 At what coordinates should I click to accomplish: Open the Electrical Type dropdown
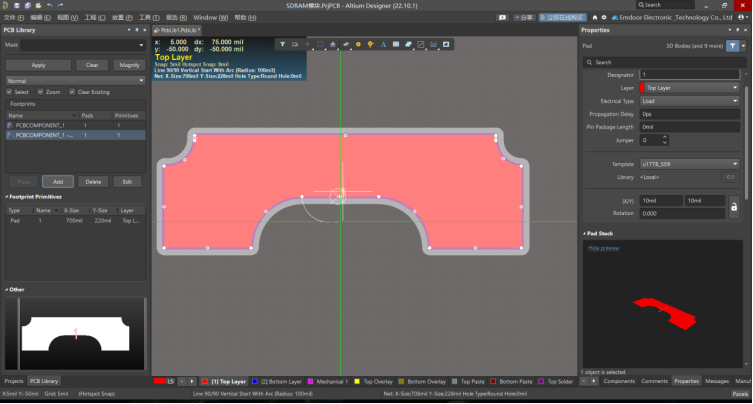click(689, 101)
